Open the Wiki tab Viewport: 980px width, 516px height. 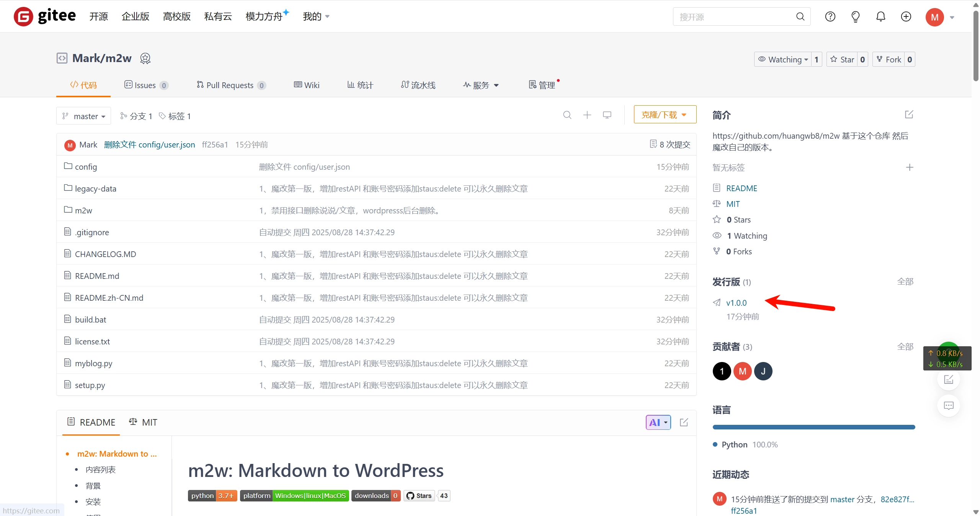point(307,85)
